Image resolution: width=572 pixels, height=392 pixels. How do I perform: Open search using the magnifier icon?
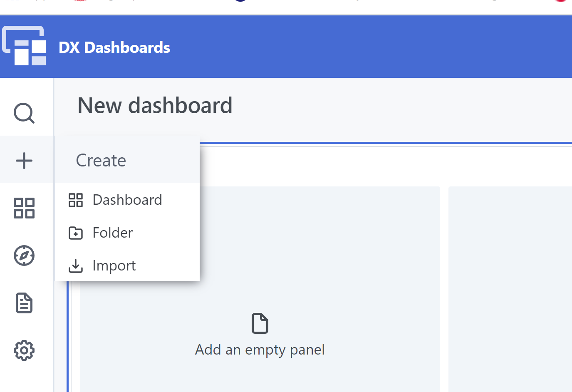click(x=24, y=113)
